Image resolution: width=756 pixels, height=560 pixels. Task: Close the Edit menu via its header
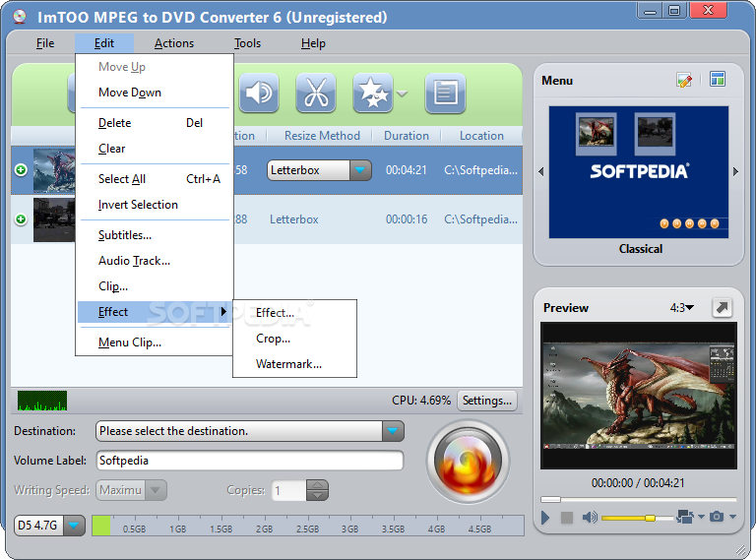coord(104,43)
